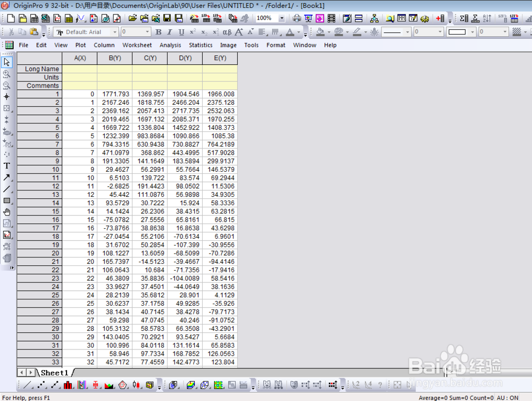532x401 pixels.
Task: Select column header E(Y)
Action: click(x=220, y=59)
